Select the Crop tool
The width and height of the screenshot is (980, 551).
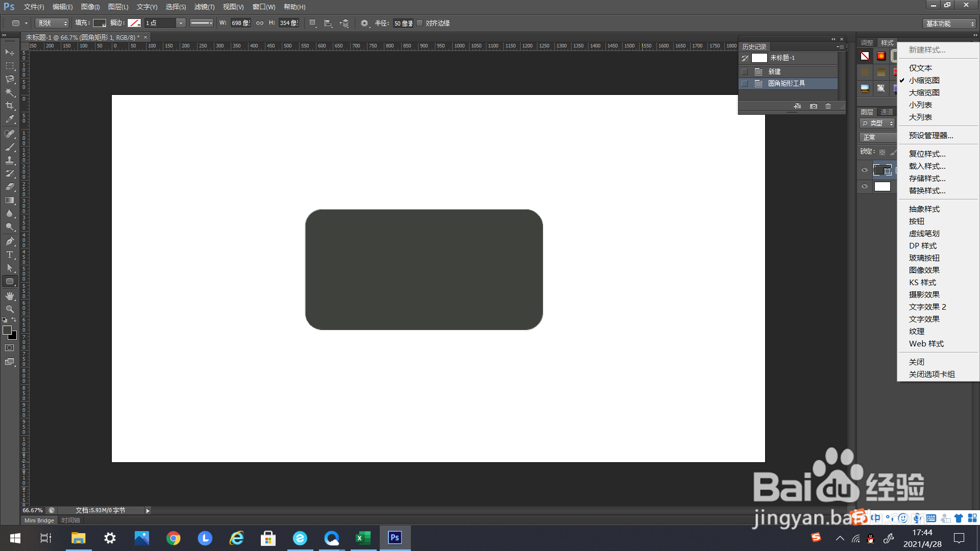[10, 106]
